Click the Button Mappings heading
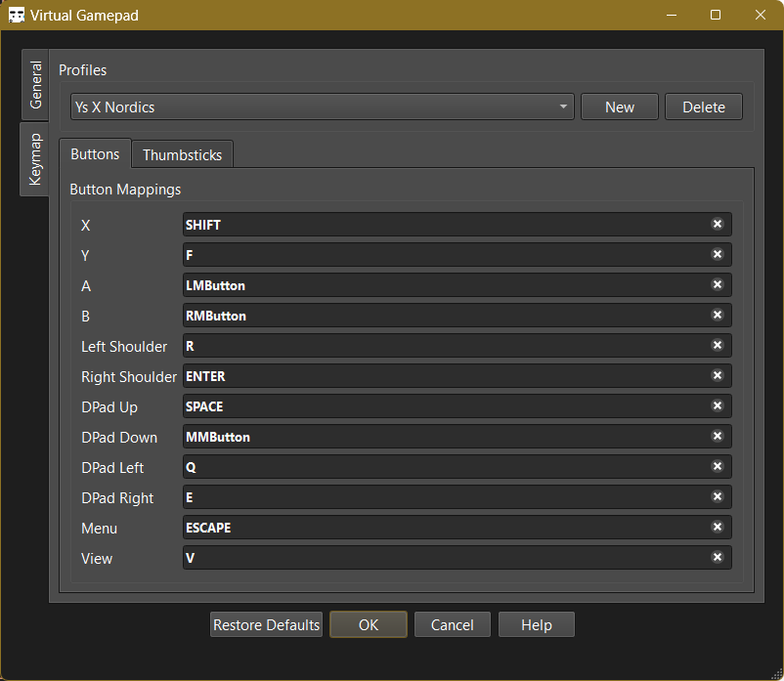784x681 pixels. pyautogui.click(x=125, y=190)
